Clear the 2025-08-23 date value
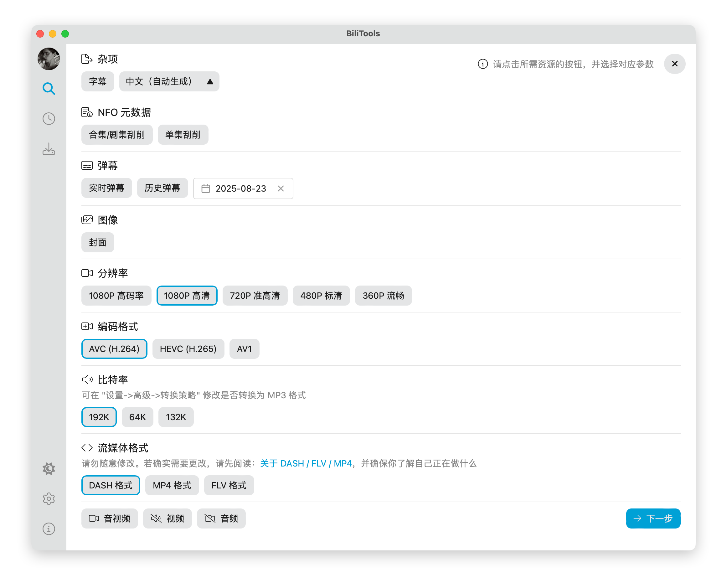 tap(281, 189)
